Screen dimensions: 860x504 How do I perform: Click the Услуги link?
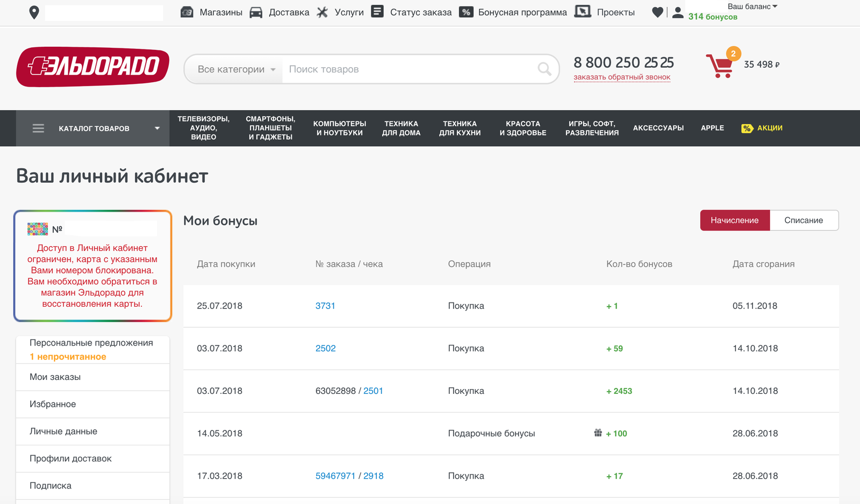(349, 12)
